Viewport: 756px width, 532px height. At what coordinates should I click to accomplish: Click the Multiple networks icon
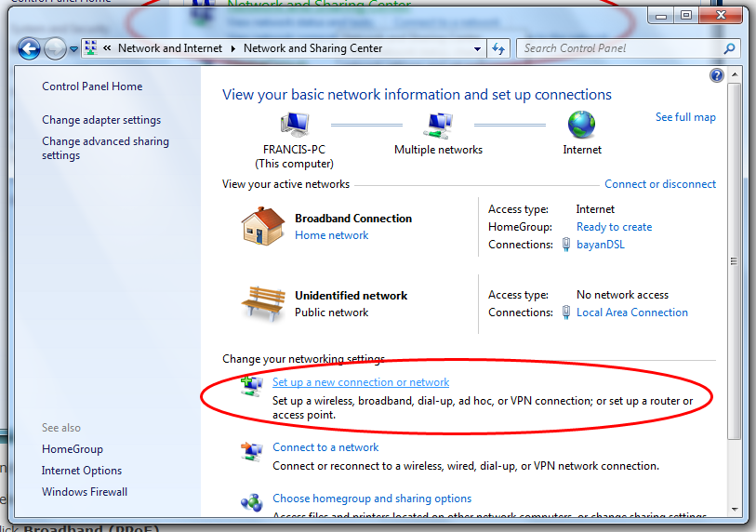point(438,124)
